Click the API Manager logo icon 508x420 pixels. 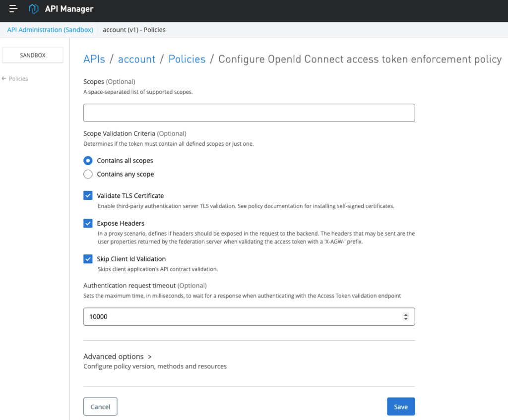pos(34,9)
